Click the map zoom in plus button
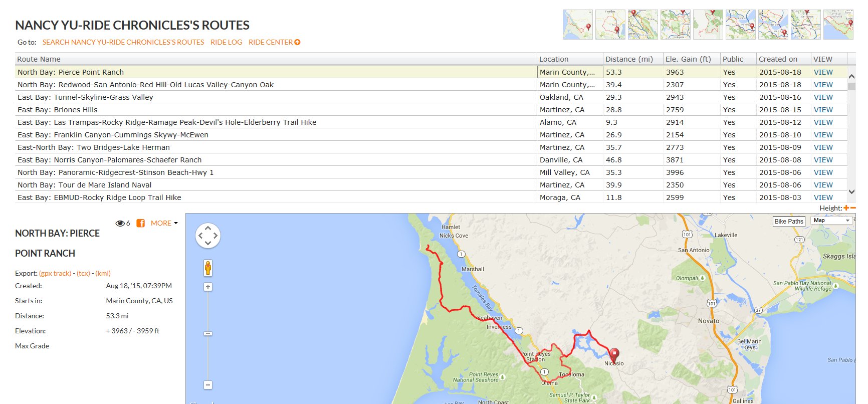The width and height of the screenshot is (868, 404). (208, 287)
